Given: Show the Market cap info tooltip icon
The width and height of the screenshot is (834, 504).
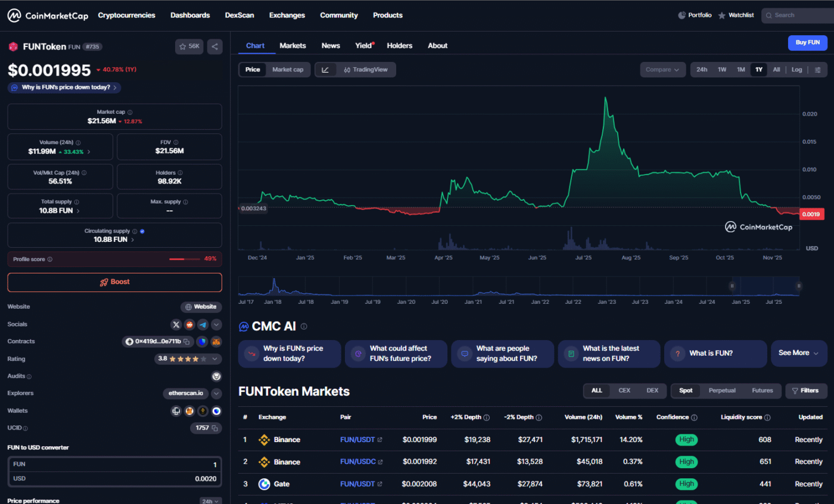Looking at the screenshot, I should point(130,112).
